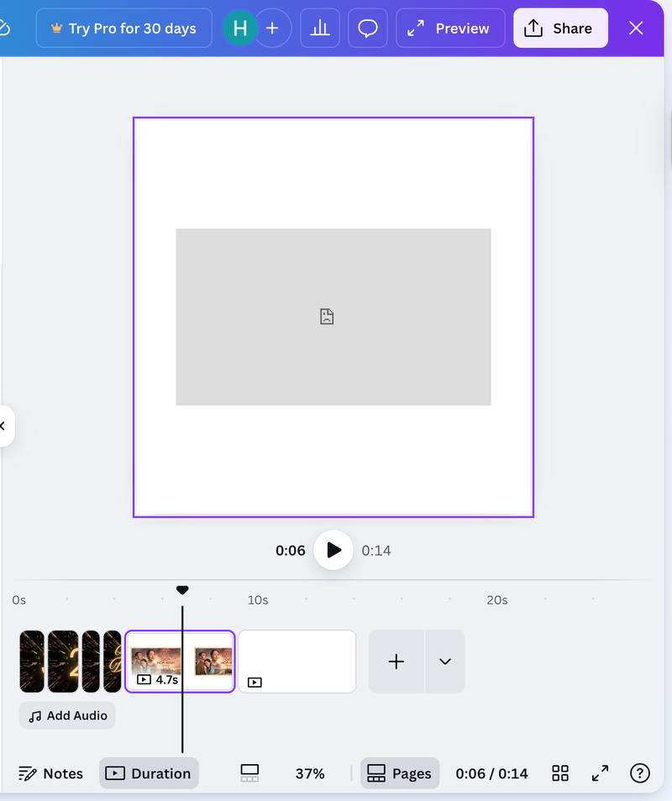672x801 pixels.
Task: Click the 37% zoom level control
Action: [x=309, y=773]
